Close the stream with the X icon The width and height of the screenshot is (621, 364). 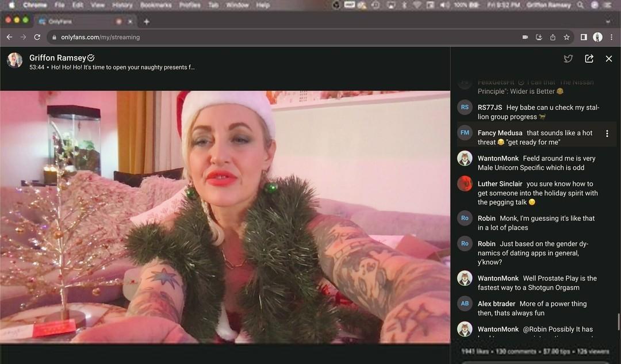click(609, 59)
